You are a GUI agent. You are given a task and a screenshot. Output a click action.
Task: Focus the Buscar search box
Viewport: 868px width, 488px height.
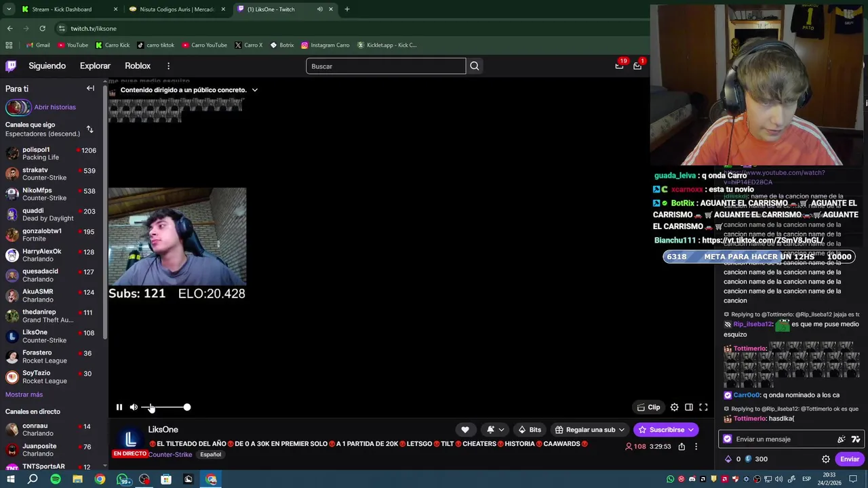click(x=386, y=66)
